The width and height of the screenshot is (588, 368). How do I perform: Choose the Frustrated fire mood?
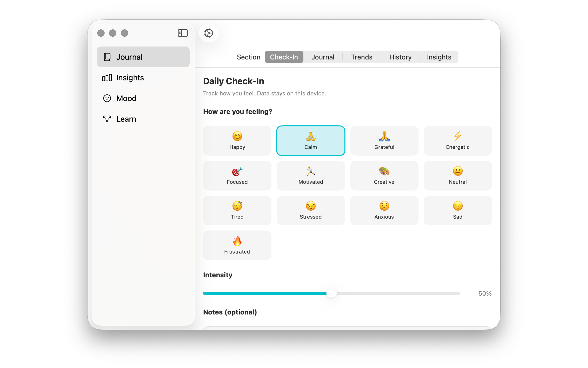[x=237, y=245]
